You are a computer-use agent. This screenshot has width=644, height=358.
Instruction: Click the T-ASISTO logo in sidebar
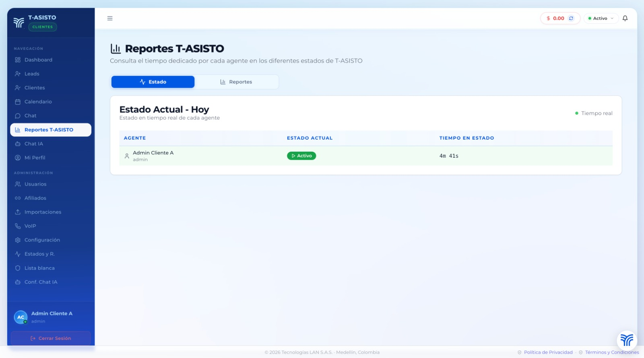tap(19, 23)
